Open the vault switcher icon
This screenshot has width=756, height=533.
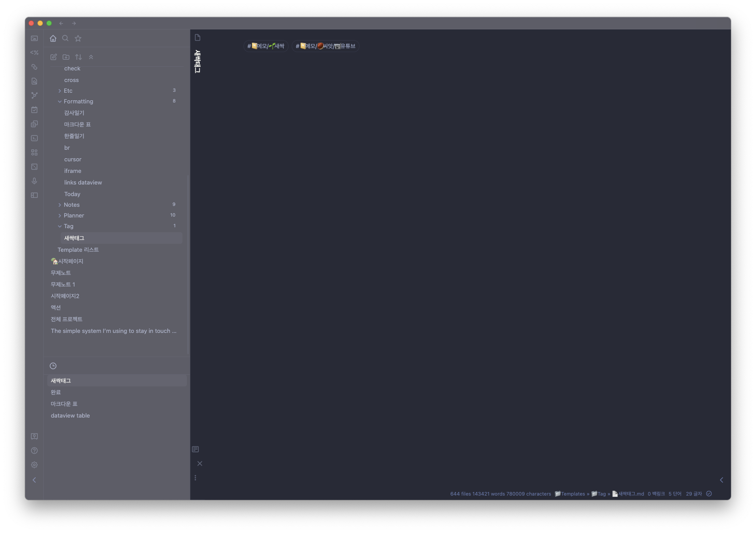[x=34, y=436]
